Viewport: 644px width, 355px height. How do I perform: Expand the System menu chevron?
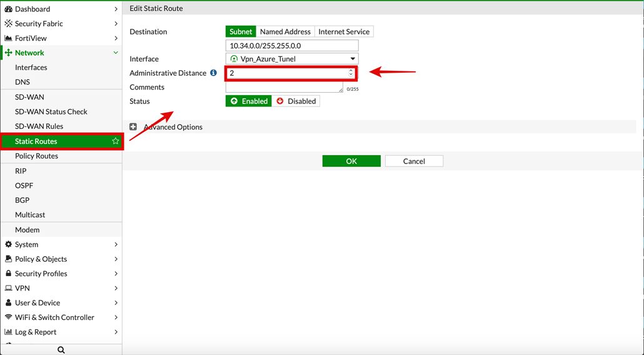point(116,244)
